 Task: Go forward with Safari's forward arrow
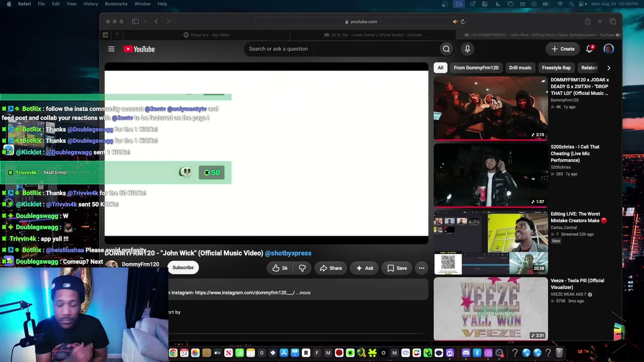click(168, 22)
